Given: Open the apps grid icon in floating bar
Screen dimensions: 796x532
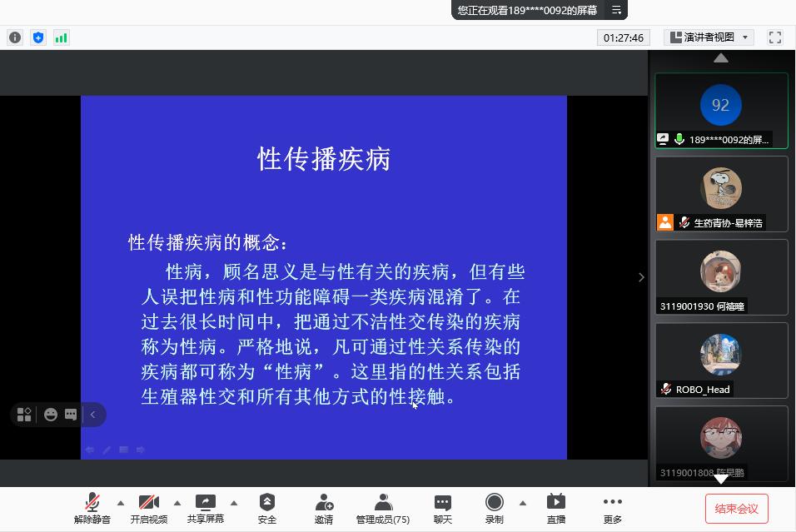Looking at the screenshot, I should click(x=24, y=415).
